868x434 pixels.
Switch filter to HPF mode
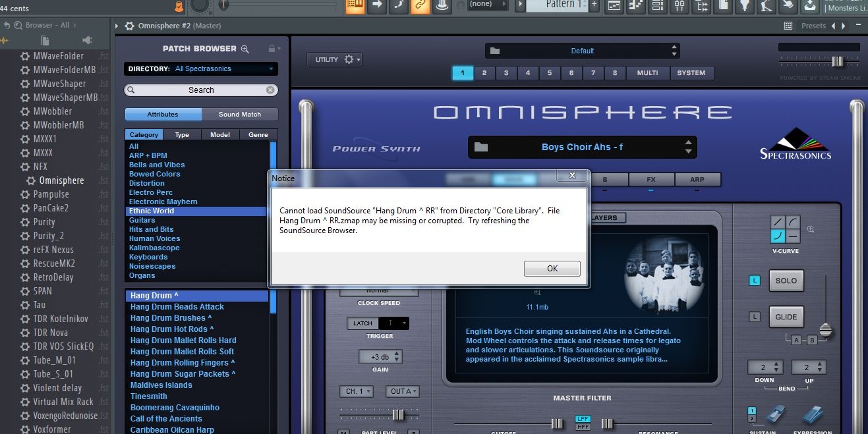583,427
